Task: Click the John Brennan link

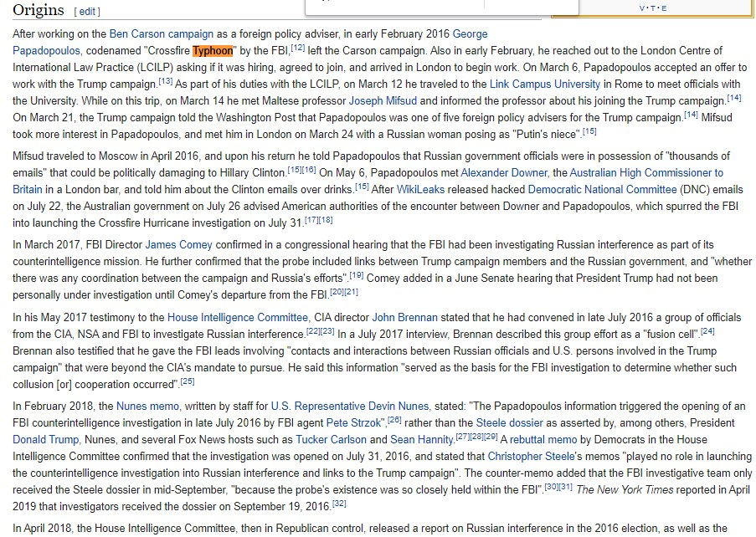Action: click(405, 318)
